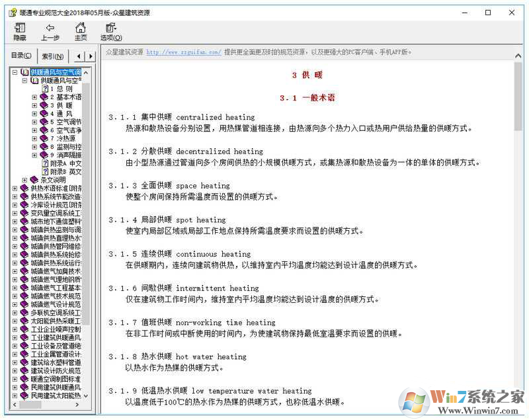
Task: Click the tree scrollbar down arrow
Action: pyautogui.click(x=86, y=396)
